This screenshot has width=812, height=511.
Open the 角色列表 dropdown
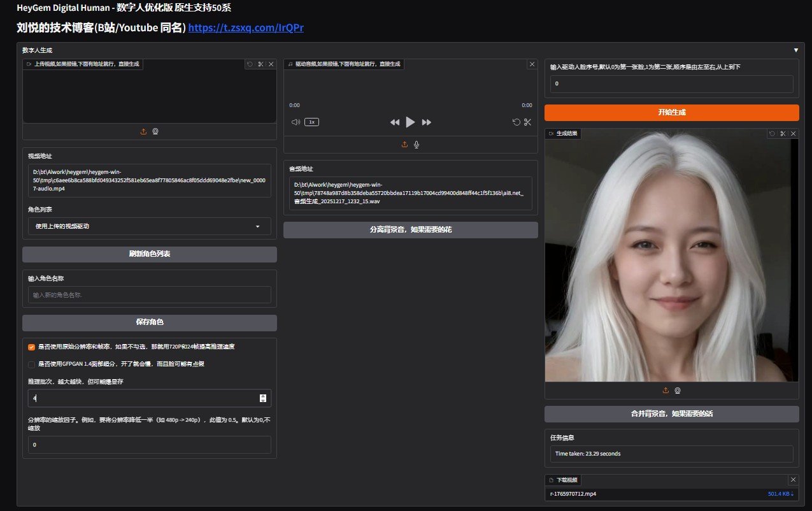(149, 226)
